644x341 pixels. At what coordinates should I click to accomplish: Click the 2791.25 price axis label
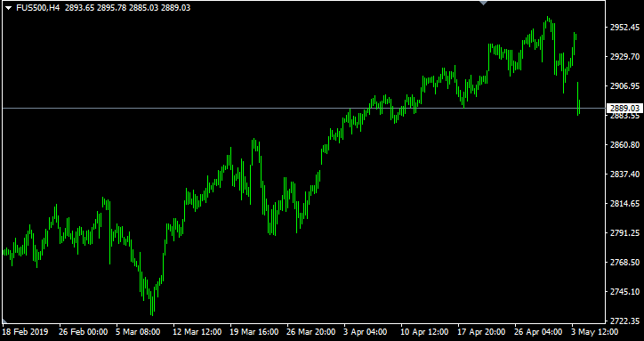624,233
